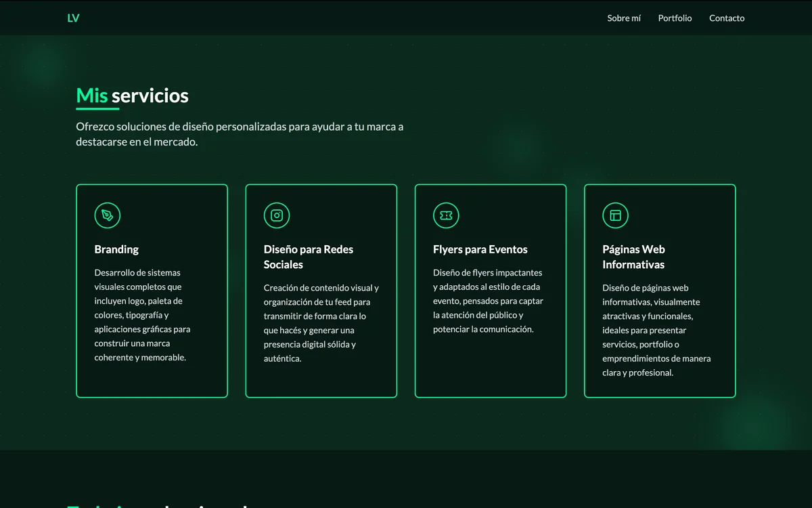Open the Contacto navigation link

[727, 18]
